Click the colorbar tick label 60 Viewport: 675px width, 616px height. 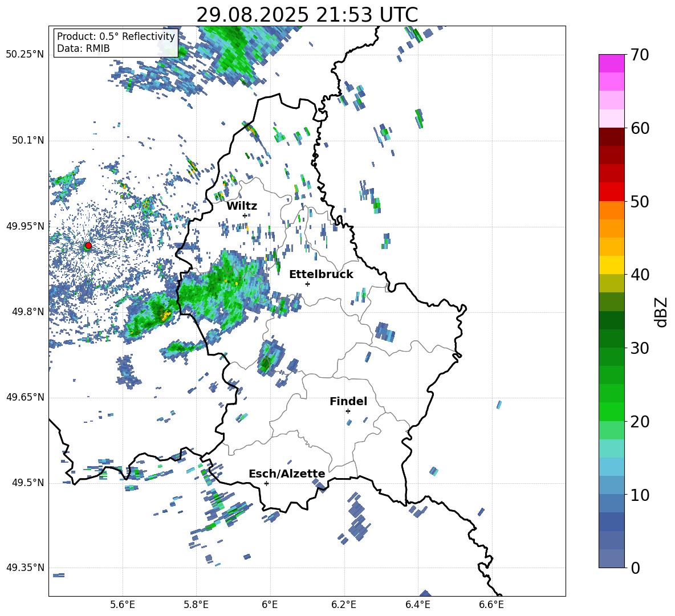[640, 128]
